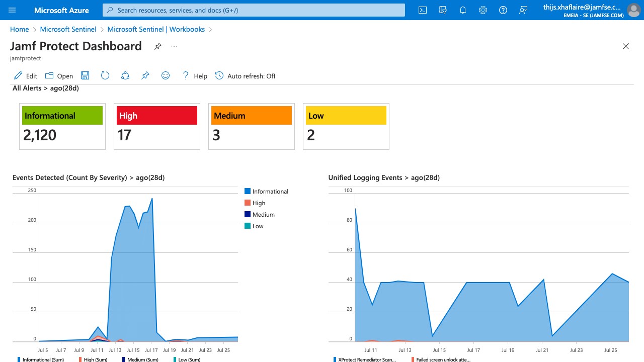Image resolution: width=644 pixels, height=362 pixels.
Task: Launch Cloud Shell from the top bar
Action: (x=423, y=10)
